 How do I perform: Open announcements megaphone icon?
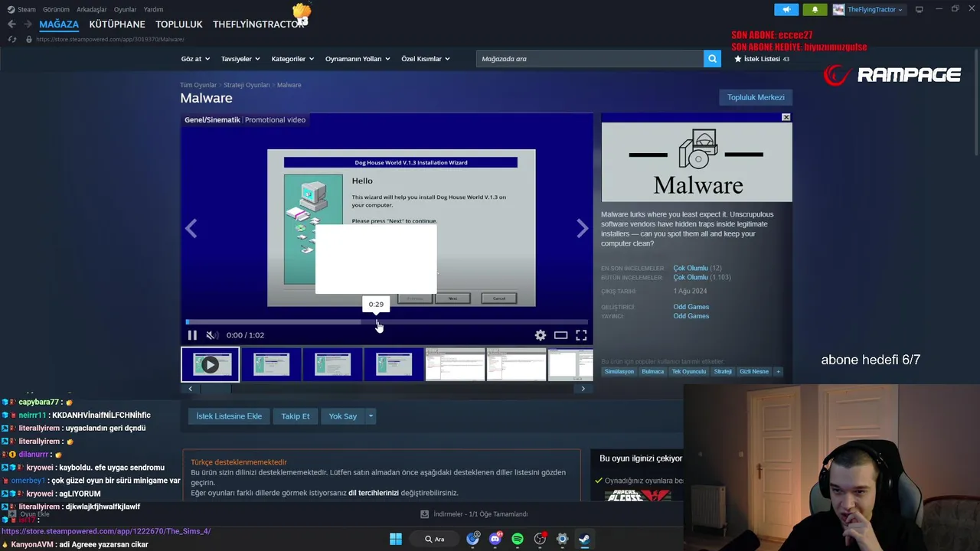point(786,9)
